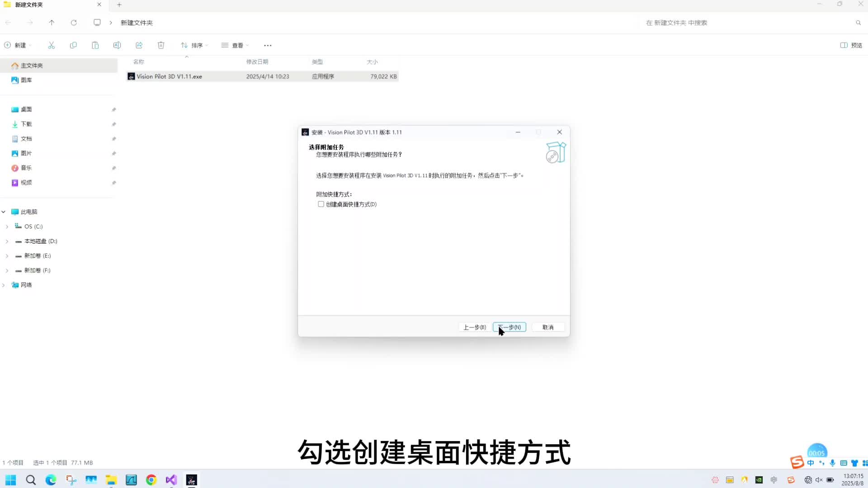868x488 pixels.
Task: Expand the 本地磁盘 (D:) drive node
Action: (7, 241)
